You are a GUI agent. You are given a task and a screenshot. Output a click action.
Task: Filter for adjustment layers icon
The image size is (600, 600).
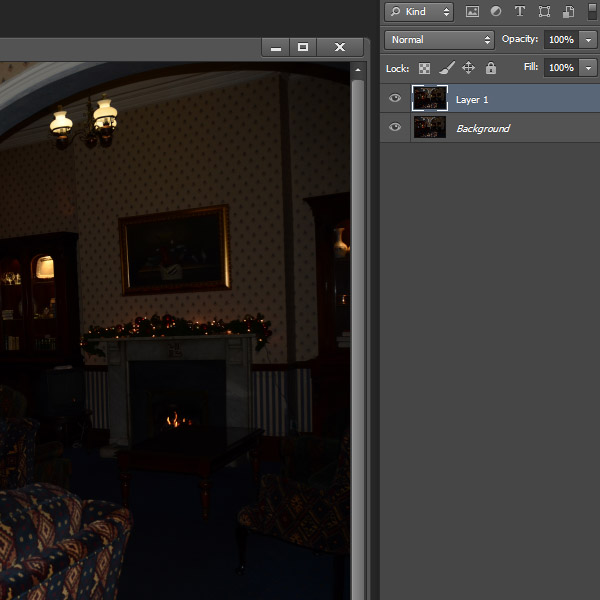point(496,11)
